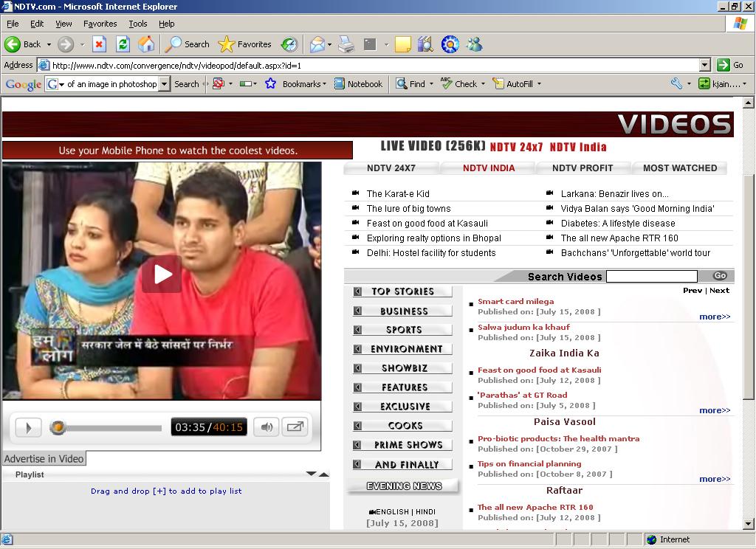The height and width of the screenshot is (549, 756).
Task: Open Favorites with the star icon
Action: pyautogui.click(x=245, y=44)
